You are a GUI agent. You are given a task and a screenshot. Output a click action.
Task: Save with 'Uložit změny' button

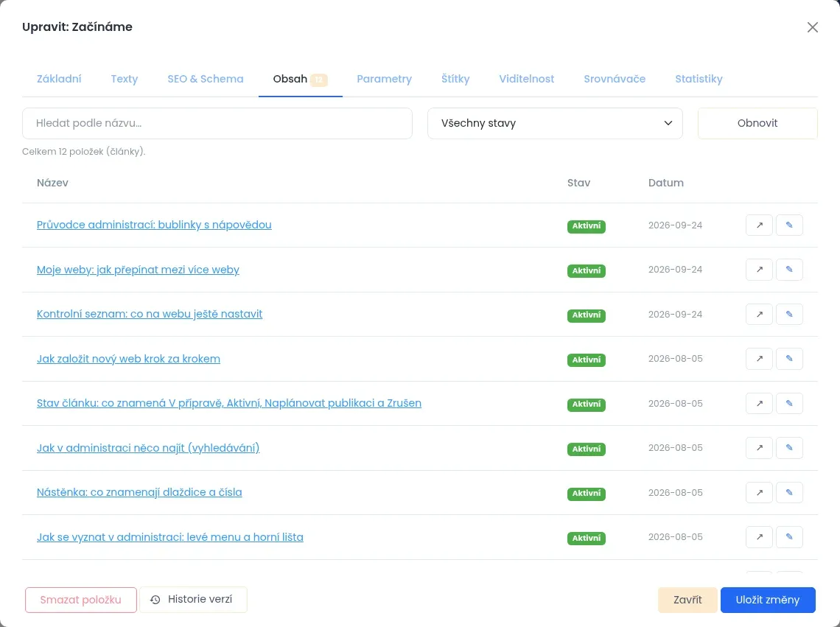(768, 600)
